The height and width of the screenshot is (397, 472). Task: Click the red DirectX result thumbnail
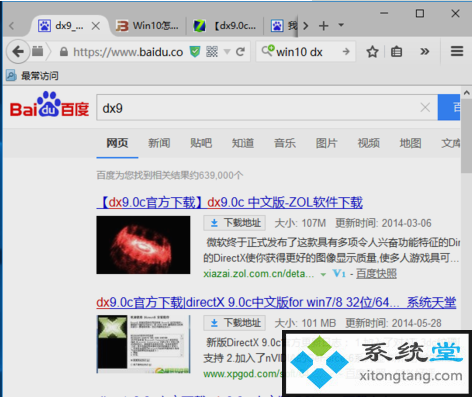[143, 245]
